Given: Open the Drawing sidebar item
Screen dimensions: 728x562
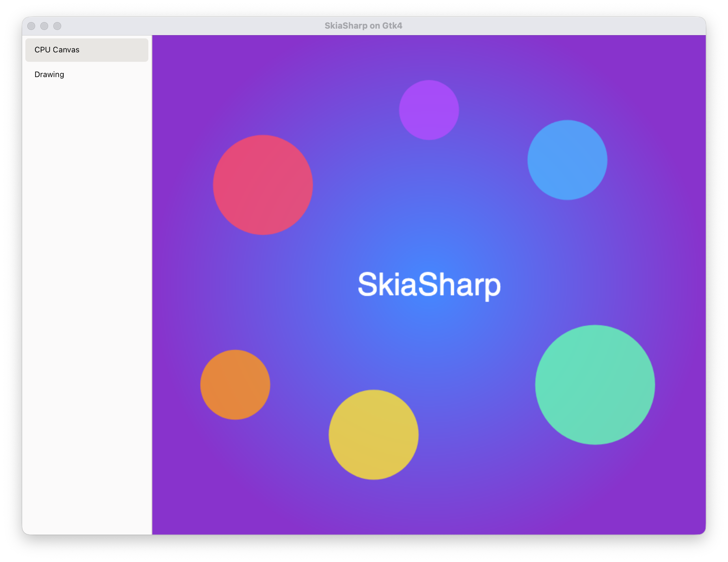Looking at the screenshot, I should [87, 74].
